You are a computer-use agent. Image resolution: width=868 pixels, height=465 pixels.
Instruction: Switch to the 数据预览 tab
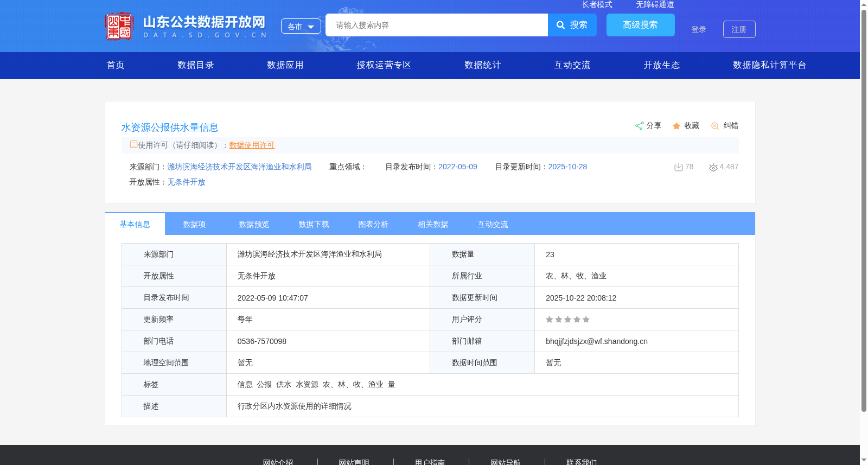tap(254, 224)
